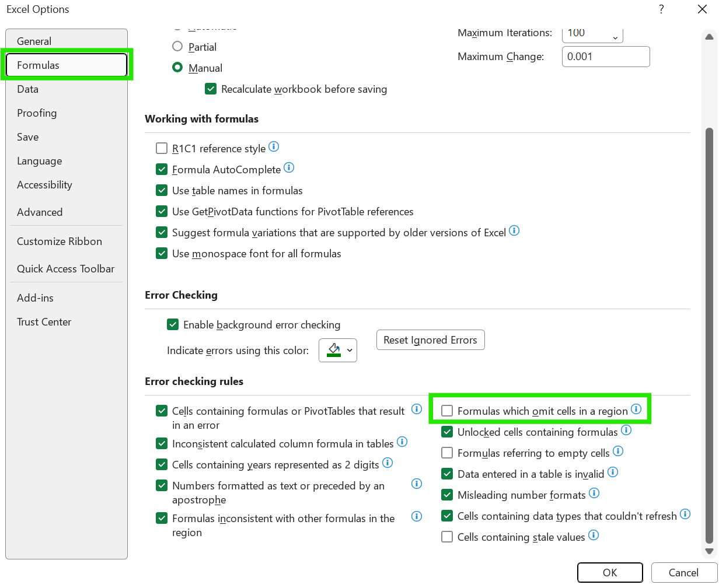Click the scrollbar down arrow
Image resolution: width=719 pixels, height=588 pixels.
tap(709, 551)
